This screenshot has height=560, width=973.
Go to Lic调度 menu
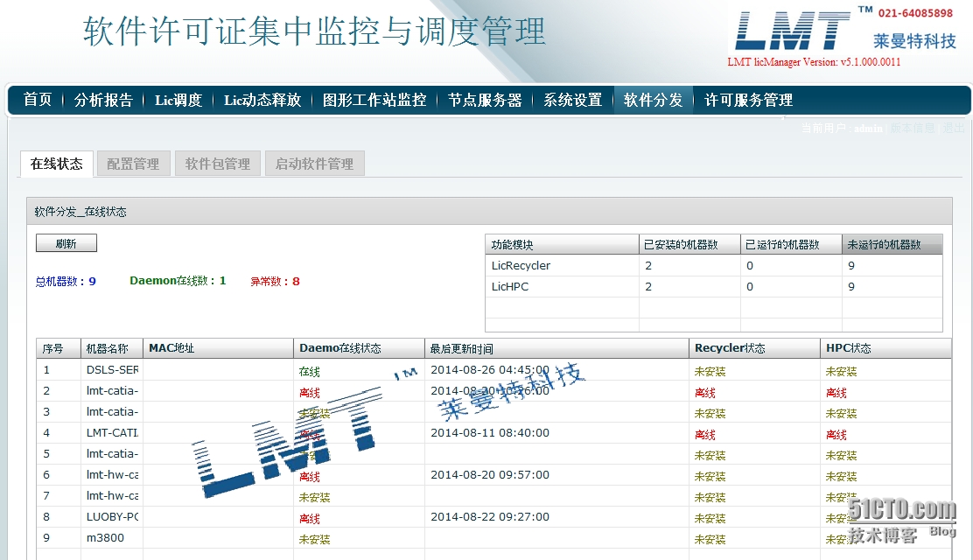[178, 100]
